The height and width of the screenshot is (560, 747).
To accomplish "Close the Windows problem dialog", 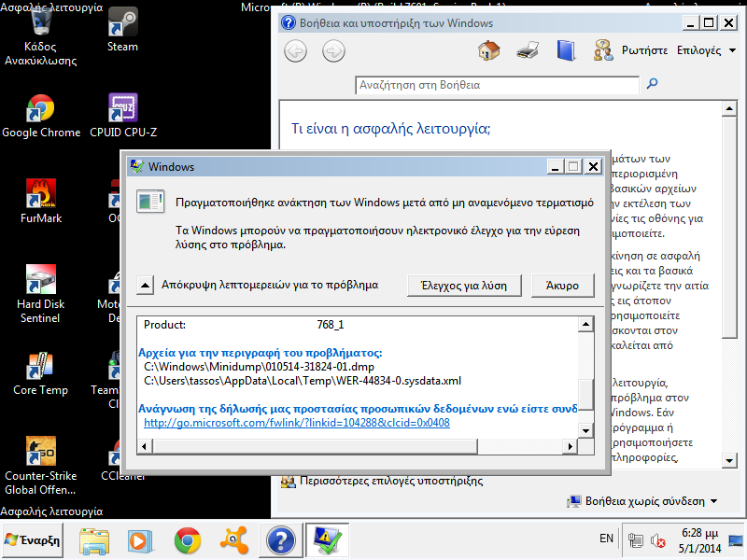I will coord(593,167).
